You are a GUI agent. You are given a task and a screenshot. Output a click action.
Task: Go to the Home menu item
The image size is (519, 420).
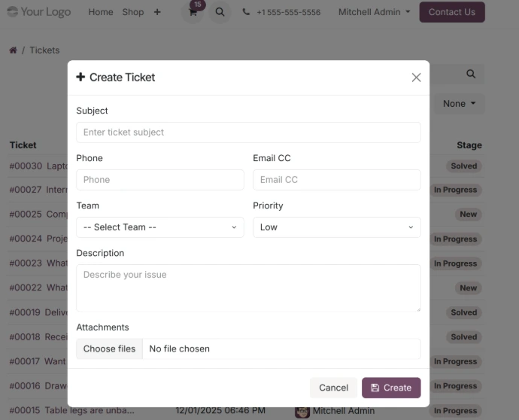click(x=101, y=12)
